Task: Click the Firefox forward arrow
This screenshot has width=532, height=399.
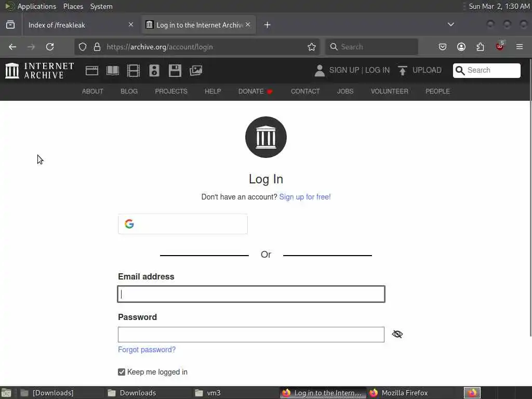Action: point(31,47)
